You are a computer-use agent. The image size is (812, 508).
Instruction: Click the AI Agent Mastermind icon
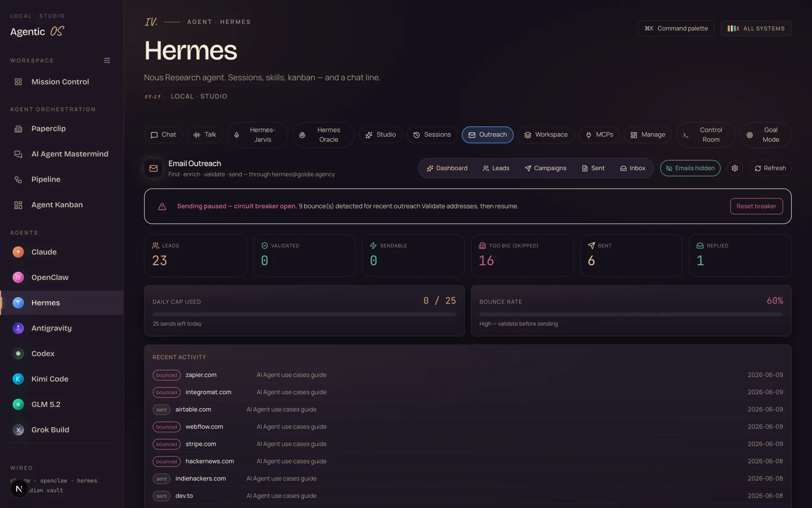coord(18,154)
